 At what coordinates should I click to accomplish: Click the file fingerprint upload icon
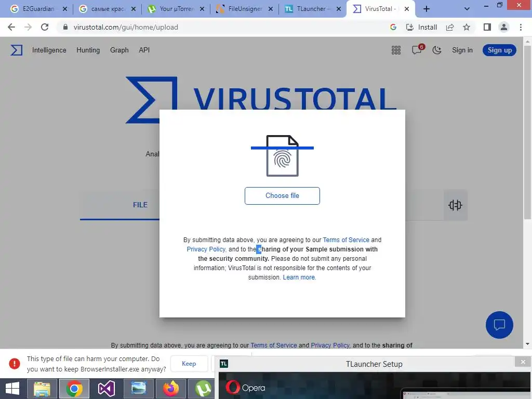point(282,156)
